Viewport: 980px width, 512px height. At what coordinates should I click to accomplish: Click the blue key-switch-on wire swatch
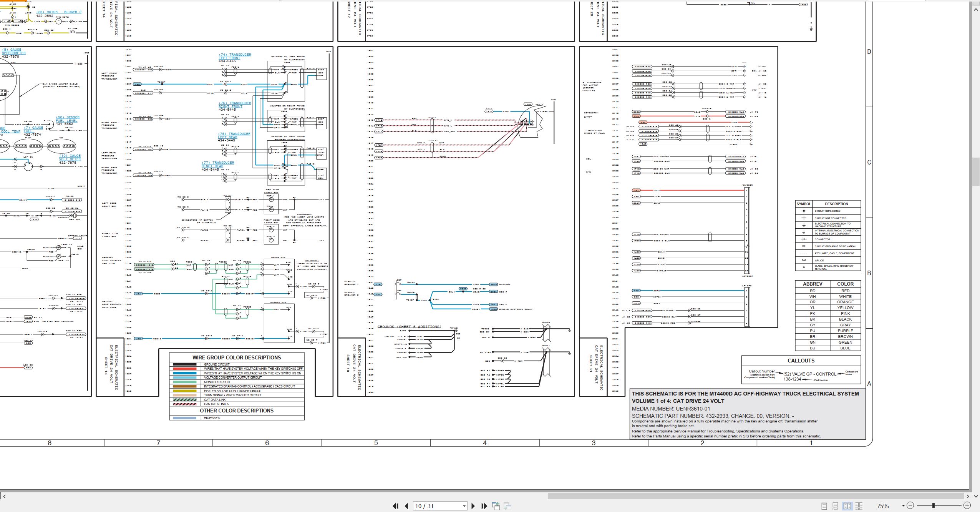point(184,373)
